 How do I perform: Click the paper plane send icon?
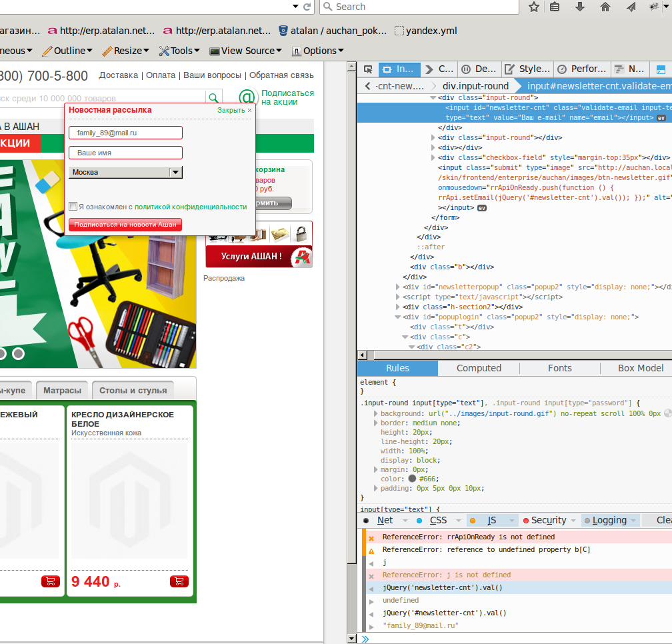point(631,7)
